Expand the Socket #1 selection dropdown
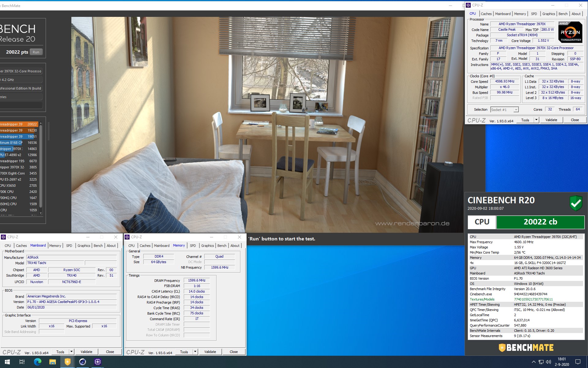The image size is (588, 368). point(516,110)
